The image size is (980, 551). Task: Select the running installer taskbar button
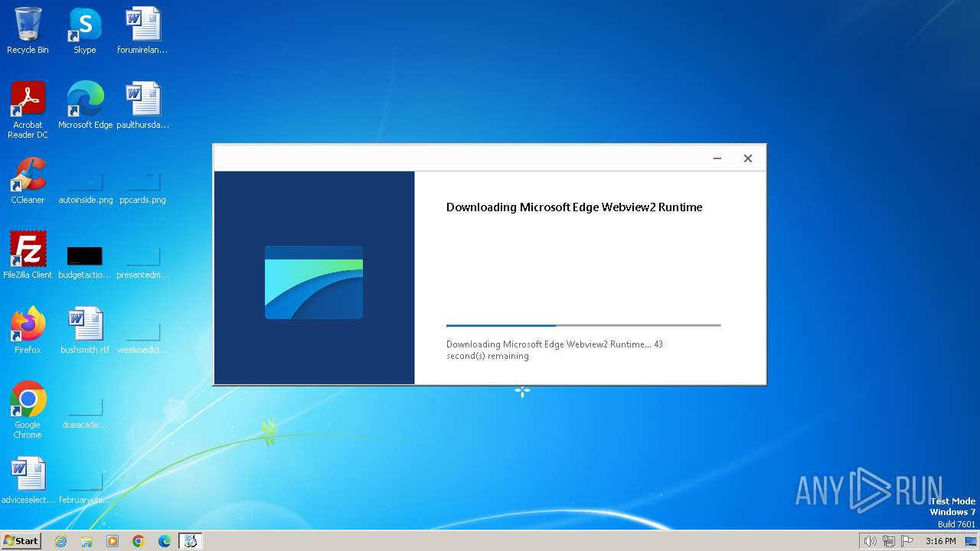(191, 541)
